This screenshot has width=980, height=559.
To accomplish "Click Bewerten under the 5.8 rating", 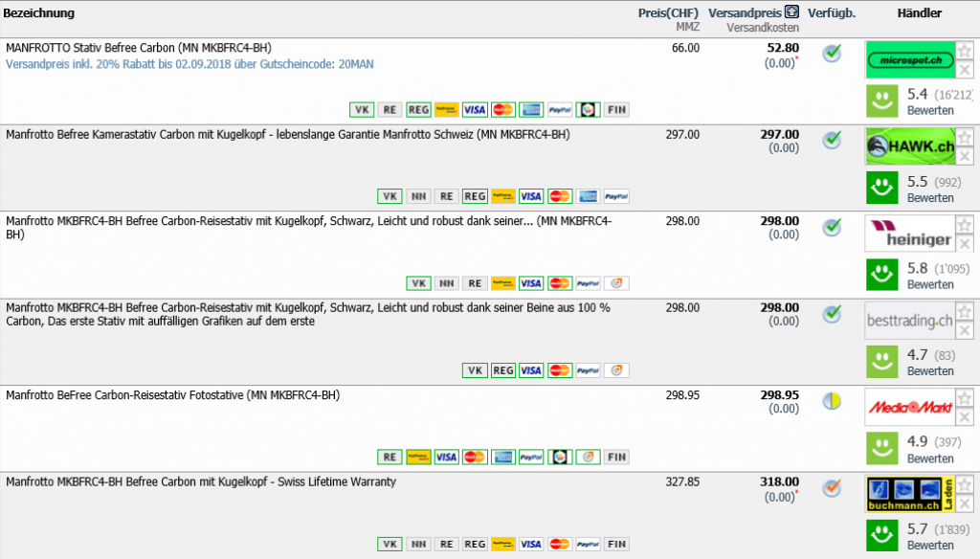I will click(930, 284).
